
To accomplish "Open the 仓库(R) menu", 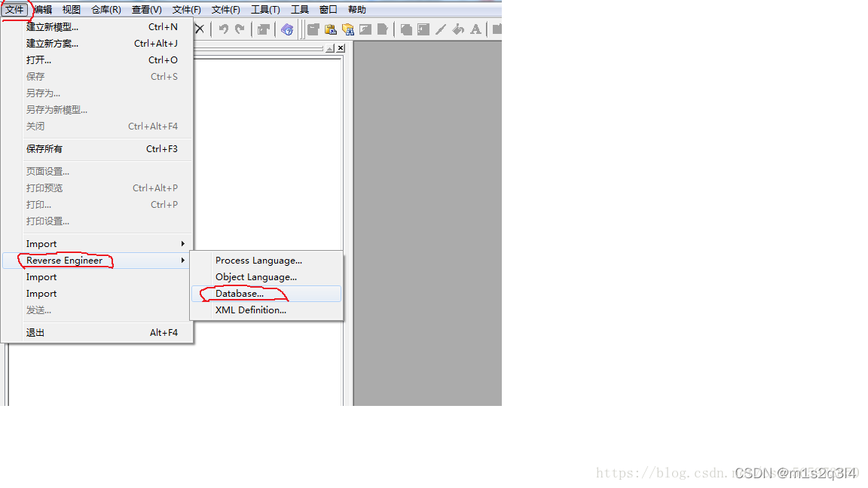I will coord(106,9).
